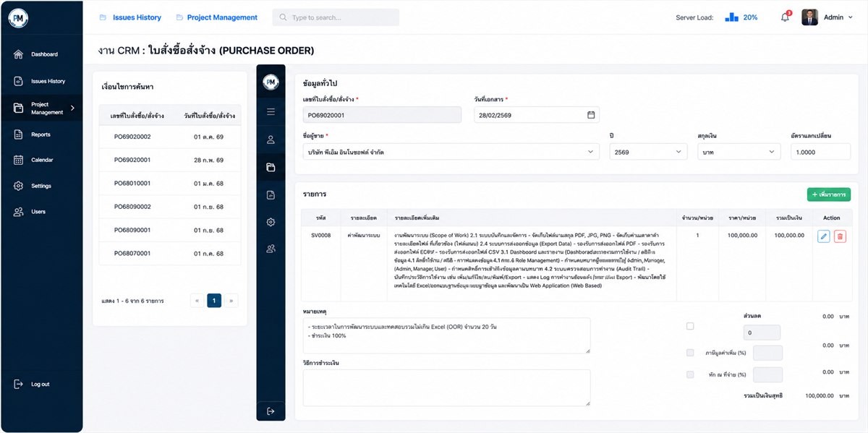Screen dimensions: 868x433
Task: Click the Issues History sidebar icon
Action: click(19, 82)
